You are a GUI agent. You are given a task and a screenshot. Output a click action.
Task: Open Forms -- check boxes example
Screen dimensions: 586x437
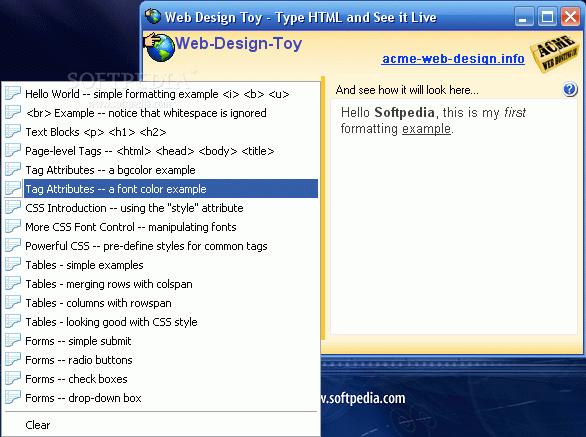(x=161, y=379)
